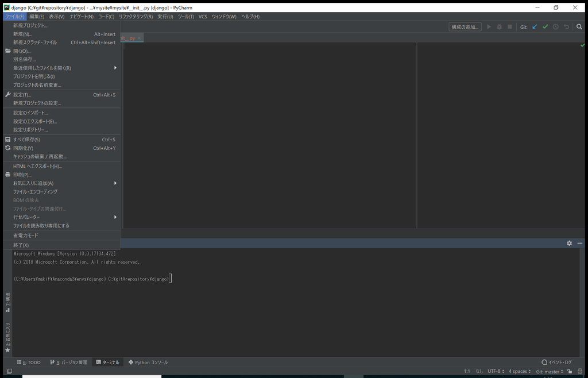Viewport: 588px width, 378px height.
Task: Click the inspector icon in the status bar
Action: click(x=580, y=371)
